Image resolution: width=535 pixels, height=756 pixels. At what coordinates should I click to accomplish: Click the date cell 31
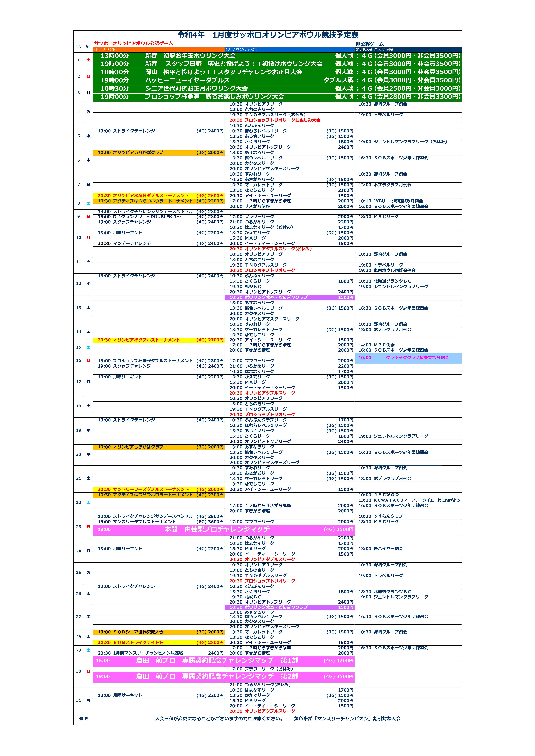[x=78, y=701]
